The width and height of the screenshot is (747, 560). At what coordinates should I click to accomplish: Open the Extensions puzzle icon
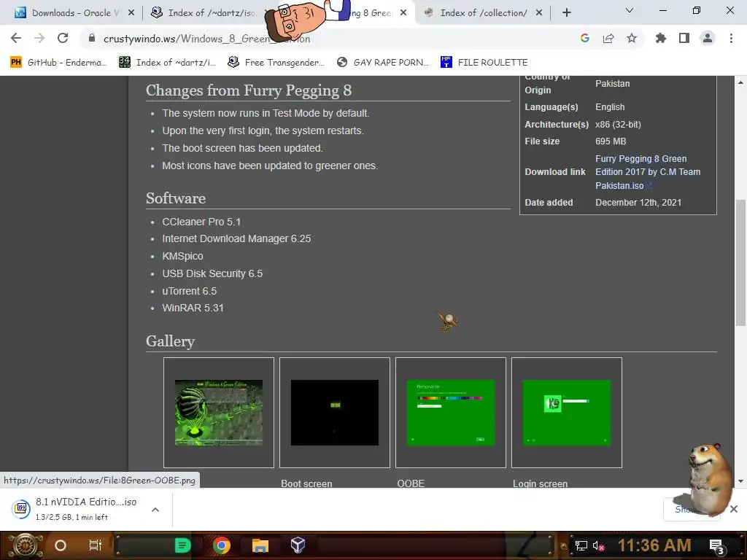[661, 38]
